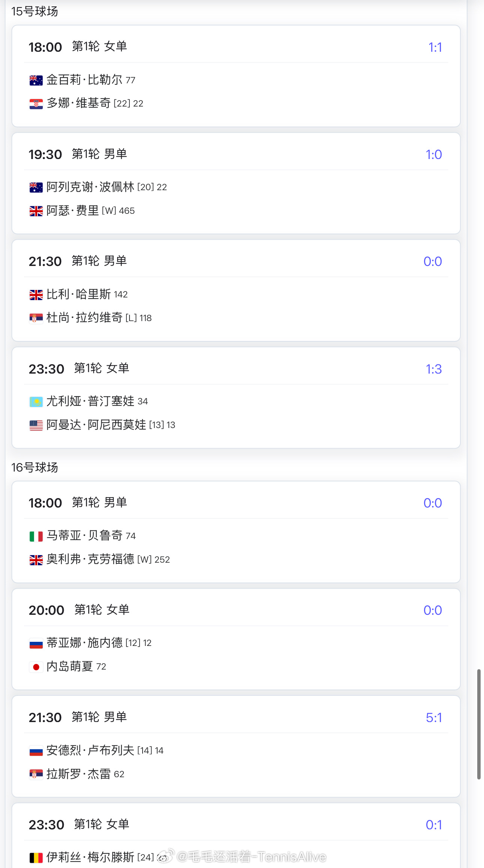Click the Kazakhstan flag beside 尤利娅·普汀塞娃
Viewport: 484px width, 868px height.
click(x=36, y=402)
